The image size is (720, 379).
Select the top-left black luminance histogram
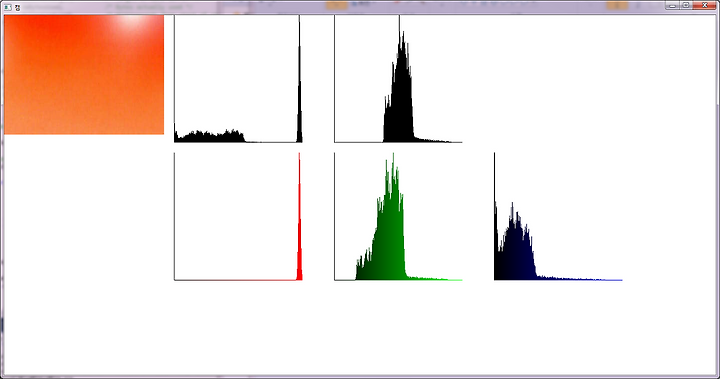click(238, 79)
